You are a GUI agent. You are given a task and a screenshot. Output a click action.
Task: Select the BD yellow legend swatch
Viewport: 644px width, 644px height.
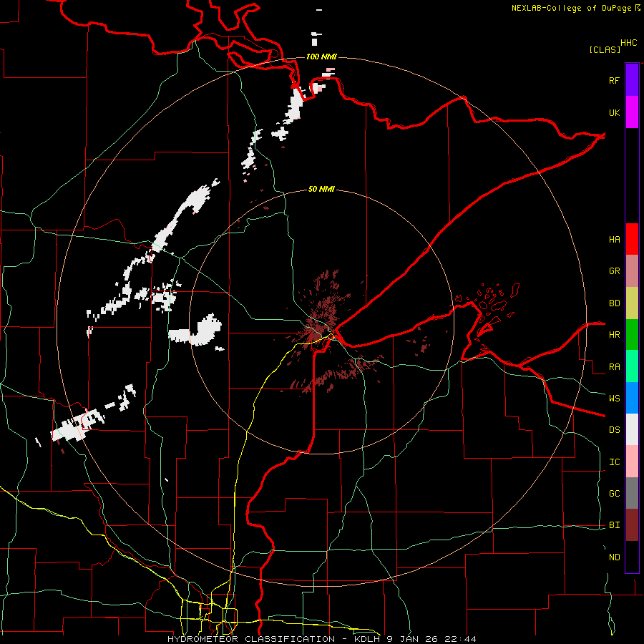(x=632, y=303)
